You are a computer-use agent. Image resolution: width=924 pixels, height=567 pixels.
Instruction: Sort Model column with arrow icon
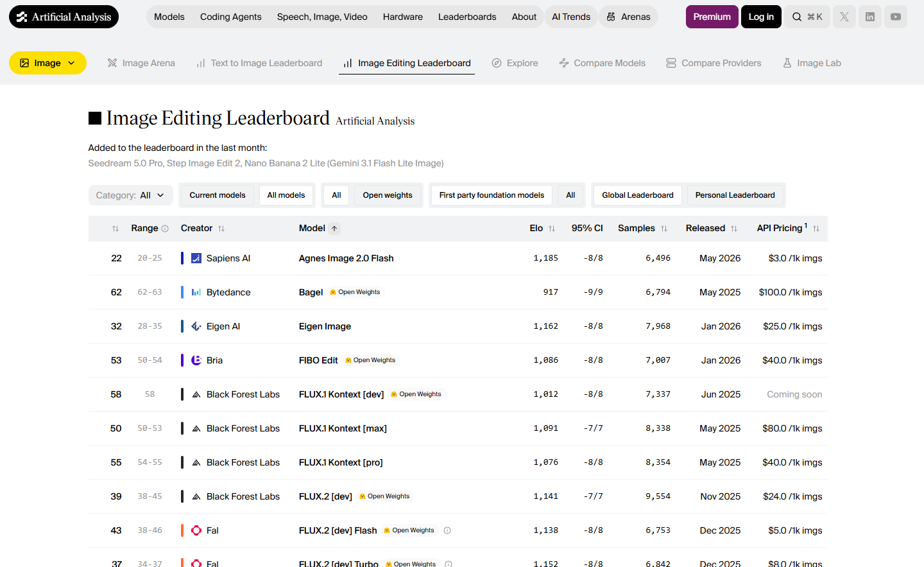tap(334, 228)
